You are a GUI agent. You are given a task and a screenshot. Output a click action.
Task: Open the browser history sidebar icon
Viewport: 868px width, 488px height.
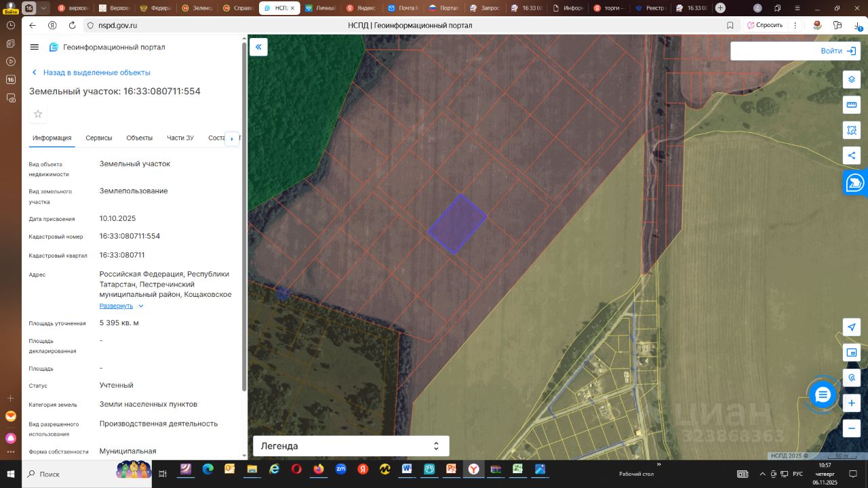tap(11, 25)
